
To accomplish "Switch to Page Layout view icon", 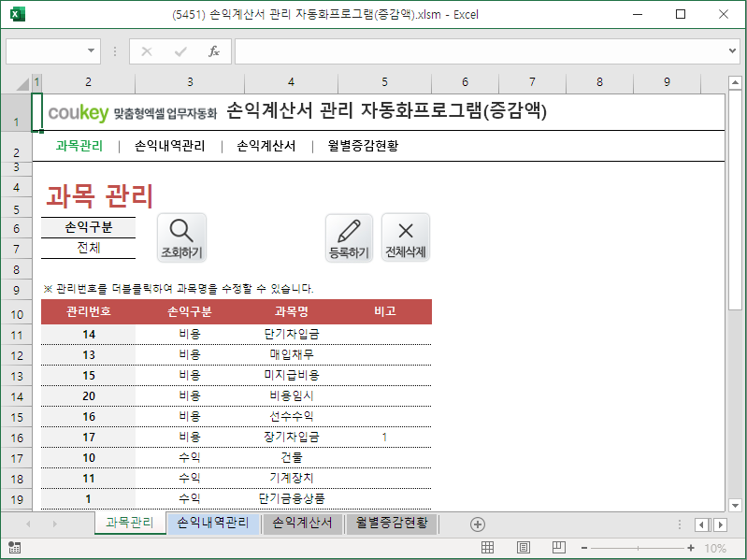I will pos(524,548).
